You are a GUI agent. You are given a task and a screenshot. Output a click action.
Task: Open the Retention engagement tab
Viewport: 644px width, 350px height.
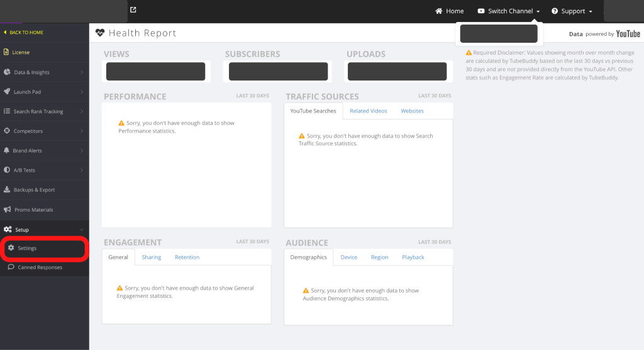(x=187, y=257)
